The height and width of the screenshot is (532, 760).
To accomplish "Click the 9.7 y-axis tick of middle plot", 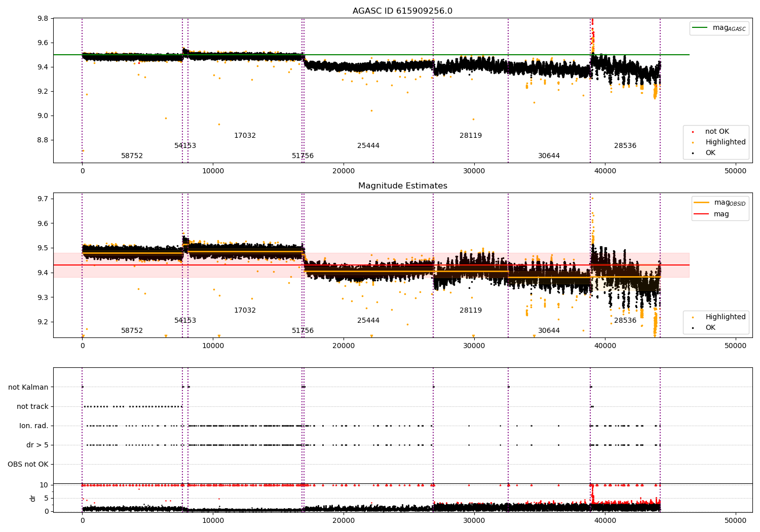I will (43, 199).
